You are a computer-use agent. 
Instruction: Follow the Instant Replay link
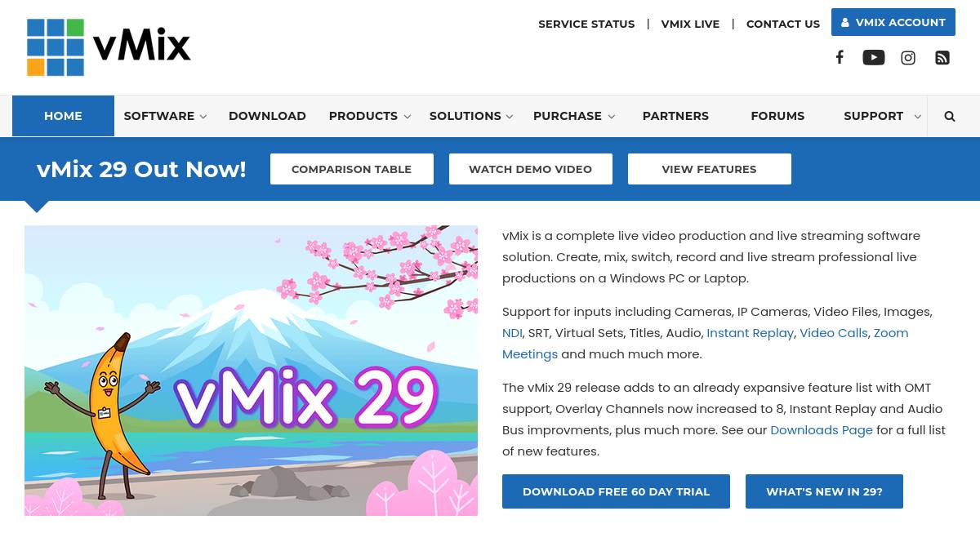[x=751, y=333]
